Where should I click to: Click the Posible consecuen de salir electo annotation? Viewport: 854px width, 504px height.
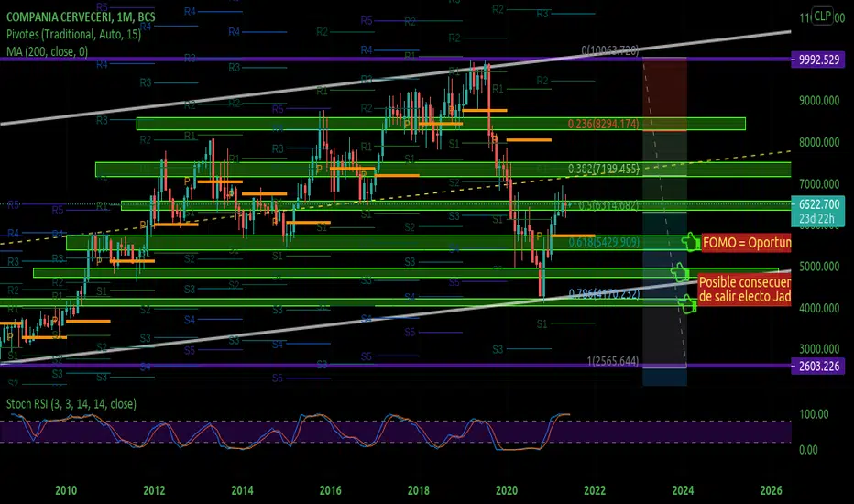[744, 290]
